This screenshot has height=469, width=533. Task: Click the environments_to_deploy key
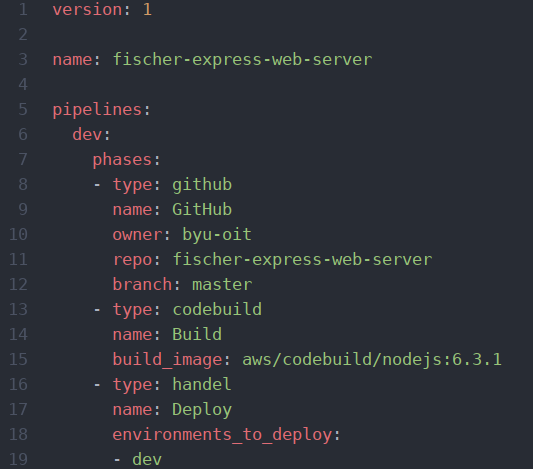click(222, 435)
